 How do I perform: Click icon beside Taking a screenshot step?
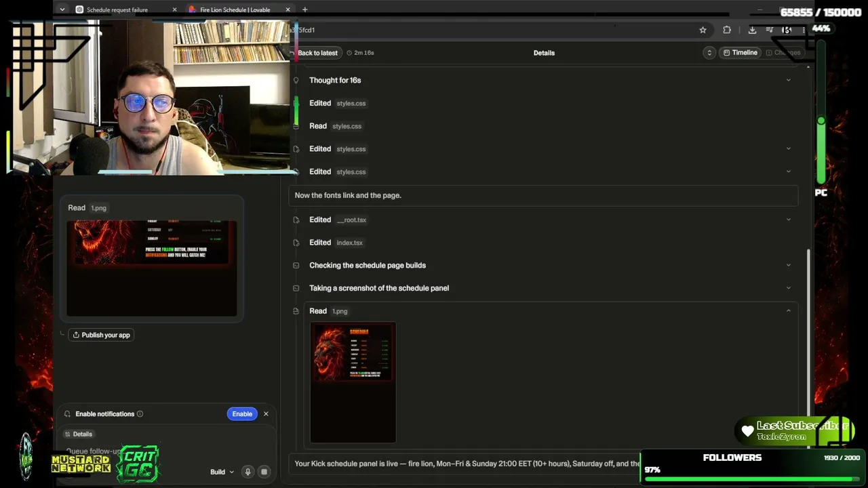(296, 288)
